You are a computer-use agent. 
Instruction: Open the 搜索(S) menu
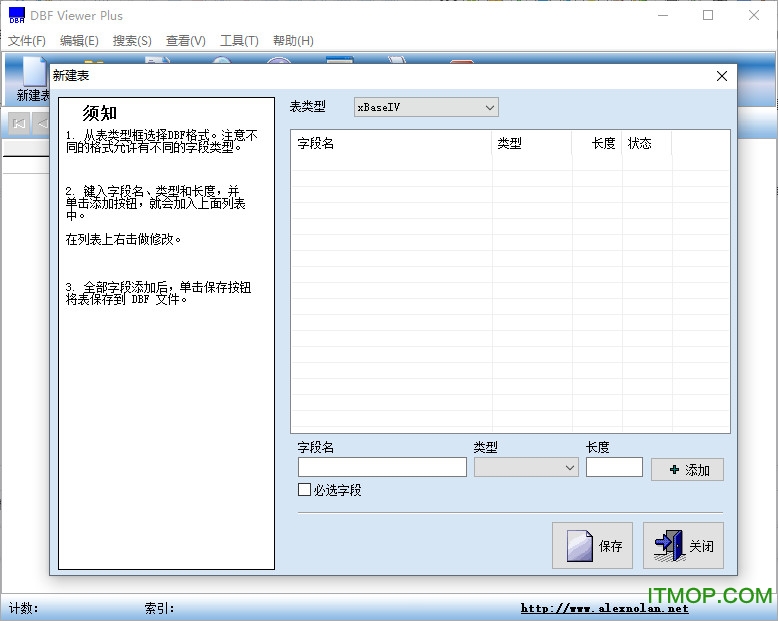click(132, 41)
